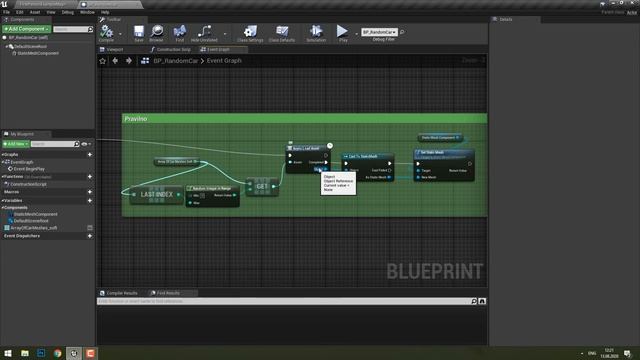640x360 pixels.
Task: Open the Asset menu
Action: click(35, 12)
